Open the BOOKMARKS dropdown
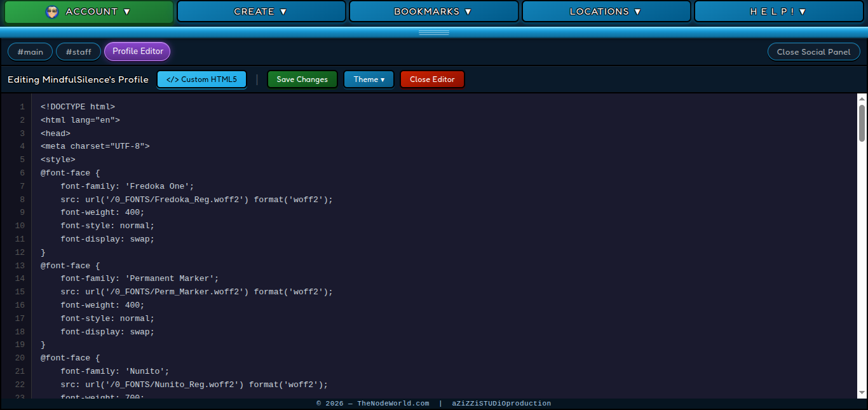868x410 pixels. (433, 12)
